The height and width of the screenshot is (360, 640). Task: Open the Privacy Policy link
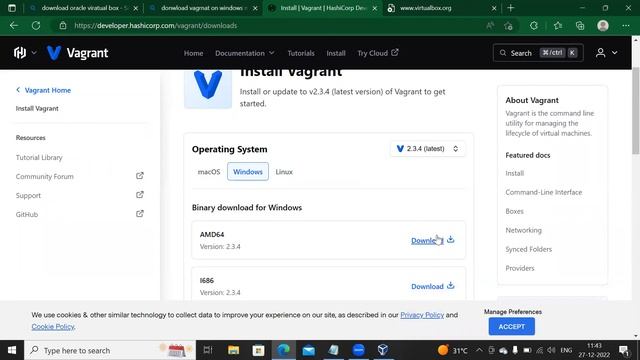422,315
